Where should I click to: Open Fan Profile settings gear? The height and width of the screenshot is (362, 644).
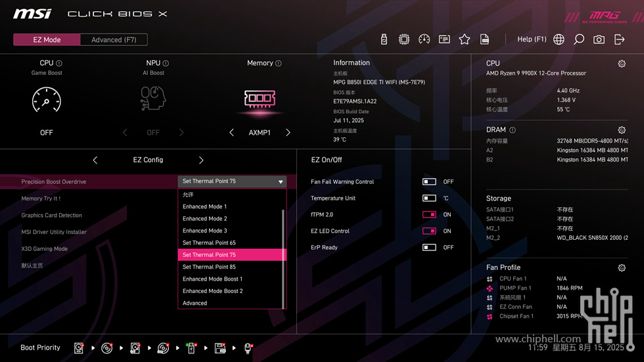[622, 268]
